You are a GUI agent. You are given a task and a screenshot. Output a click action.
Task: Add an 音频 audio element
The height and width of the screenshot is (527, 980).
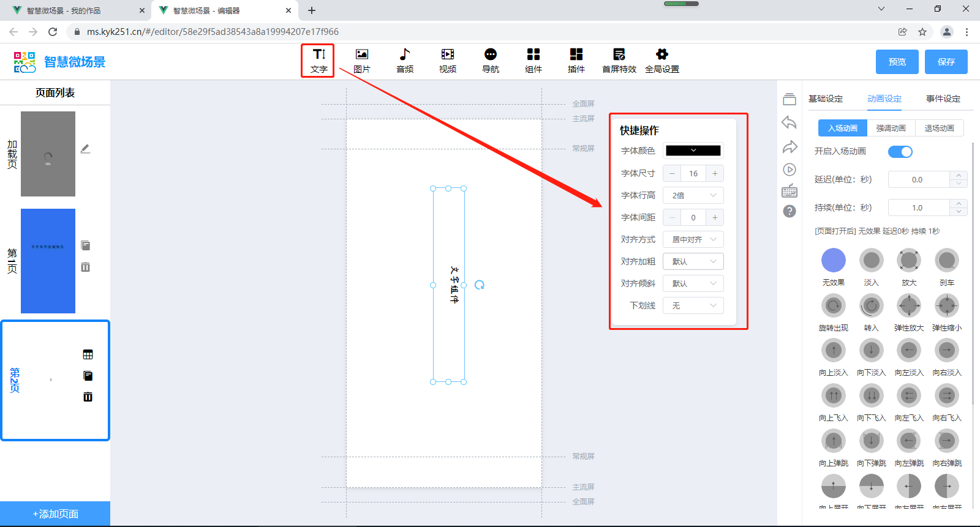[x=404, y=61]
